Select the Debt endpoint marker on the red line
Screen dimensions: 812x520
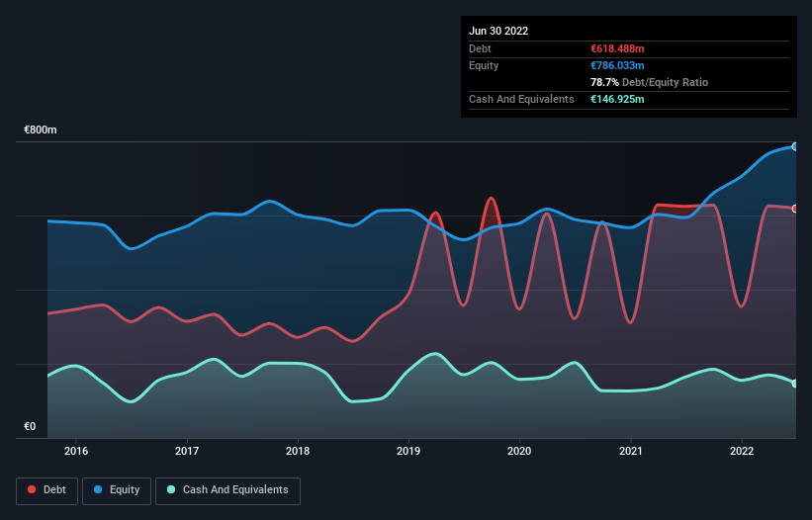point(795,209)
